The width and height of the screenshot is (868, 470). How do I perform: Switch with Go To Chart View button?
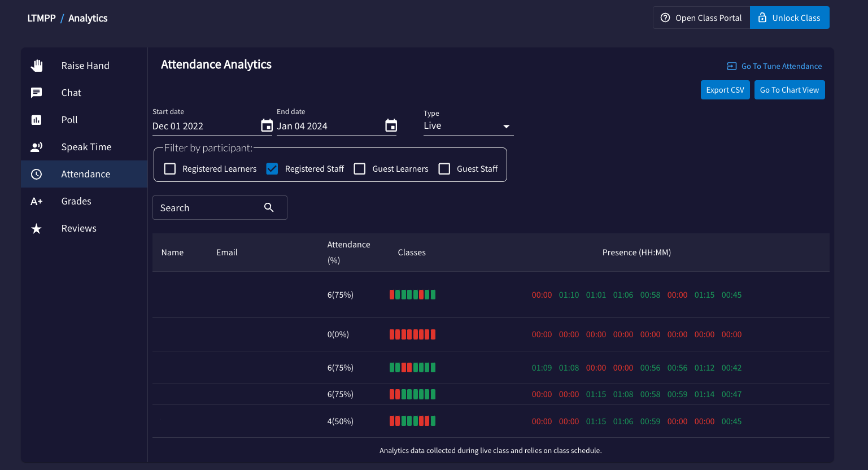(790, 90)
